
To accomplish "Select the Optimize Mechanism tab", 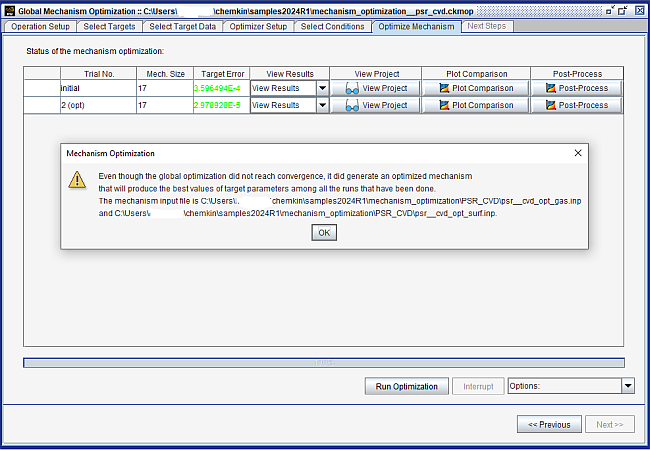I will click(416, 27).
